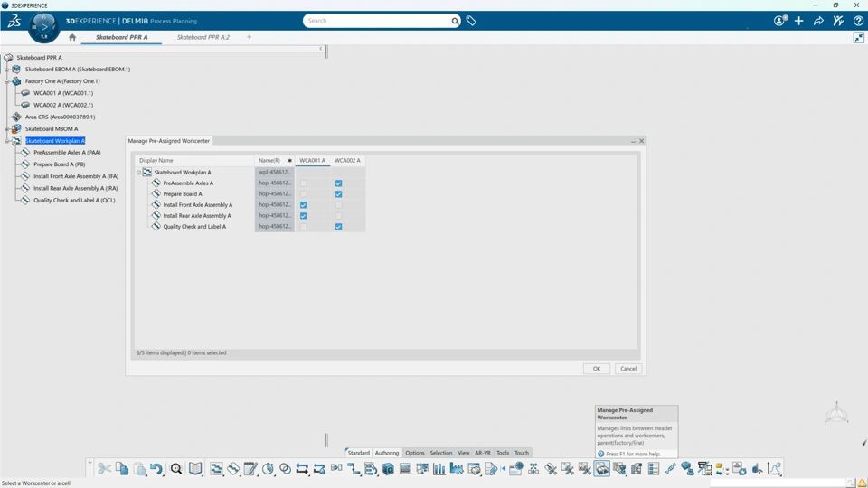Click the checklist icon in bottom toolbar
The height and width of the screenshot is (488, 868).
coord(653,469)
